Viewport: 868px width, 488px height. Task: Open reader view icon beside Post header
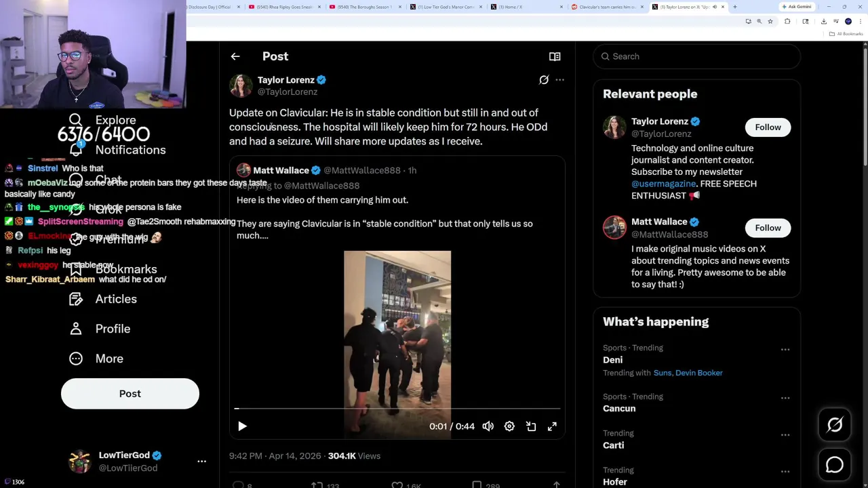(x=555, y=56)
